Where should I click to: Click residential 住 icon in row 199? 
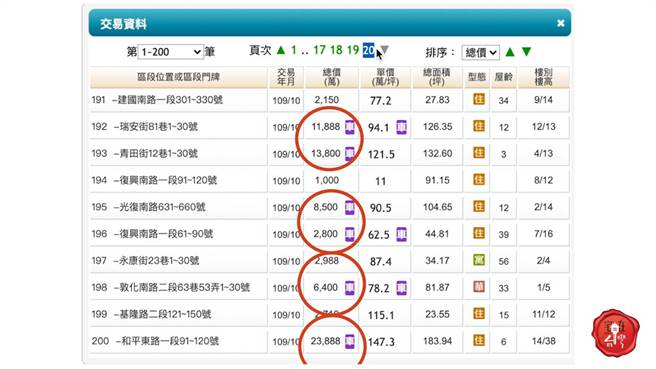479,313
